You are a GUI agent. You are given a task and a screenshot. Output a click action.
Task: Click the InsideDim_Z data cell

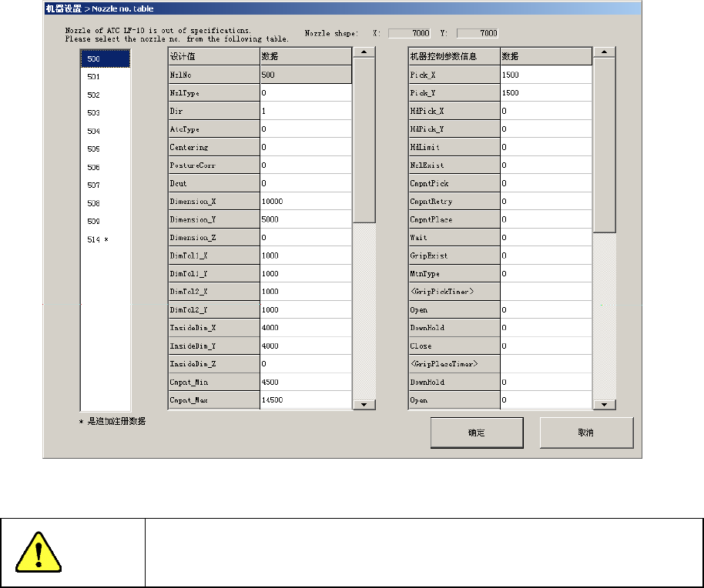[306, 364]
